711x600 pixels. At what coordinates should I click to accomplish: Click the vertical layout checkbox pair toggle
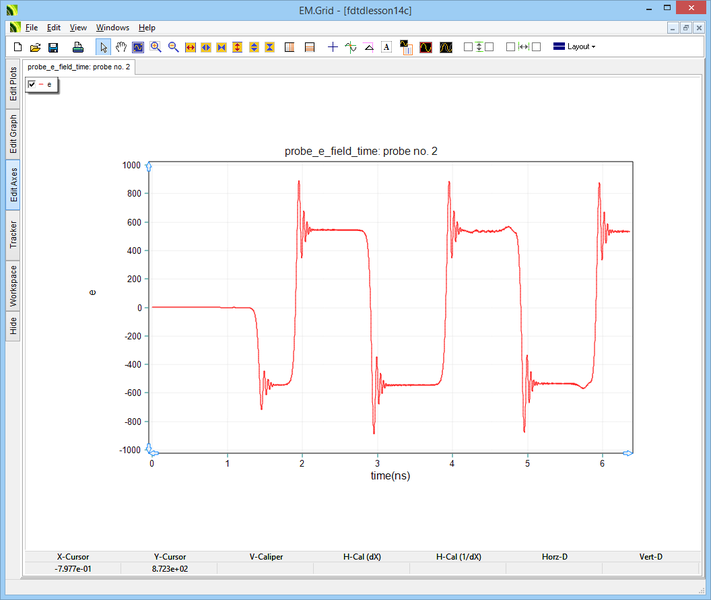pyautogui.click(x=478, y=47)
